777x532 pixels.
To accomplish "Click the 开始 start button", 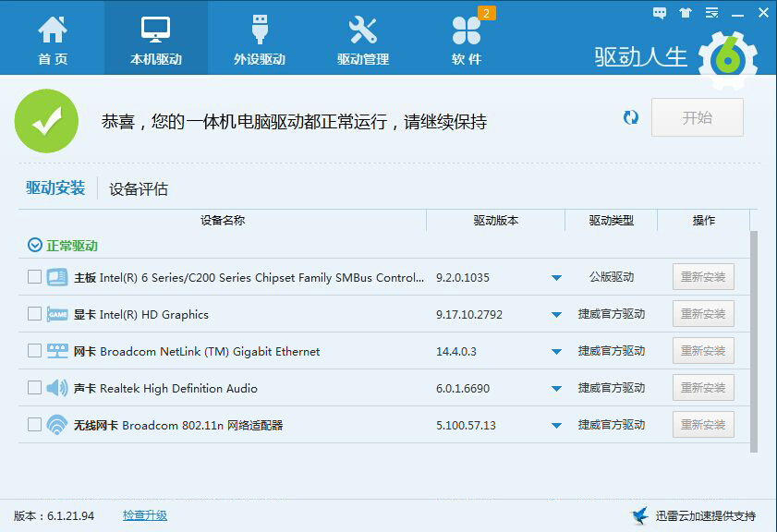I will 697,118.
